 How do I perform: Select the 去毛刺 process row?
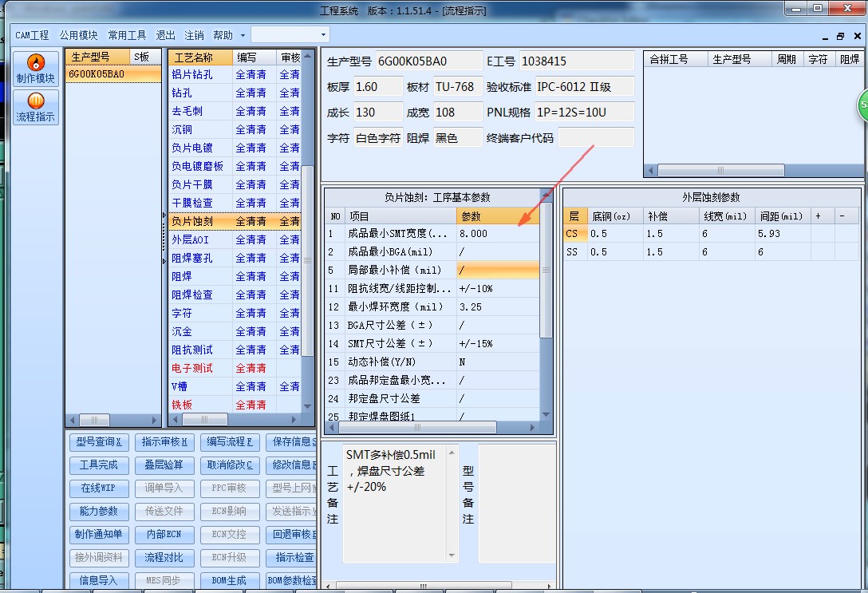(x=235, y=111)
